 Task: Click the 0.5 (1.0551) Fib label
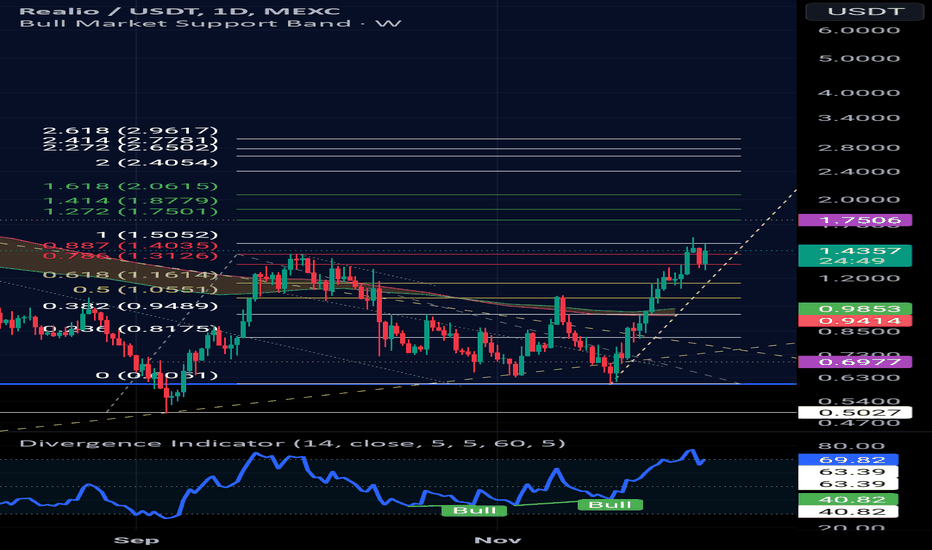point(145,290)
